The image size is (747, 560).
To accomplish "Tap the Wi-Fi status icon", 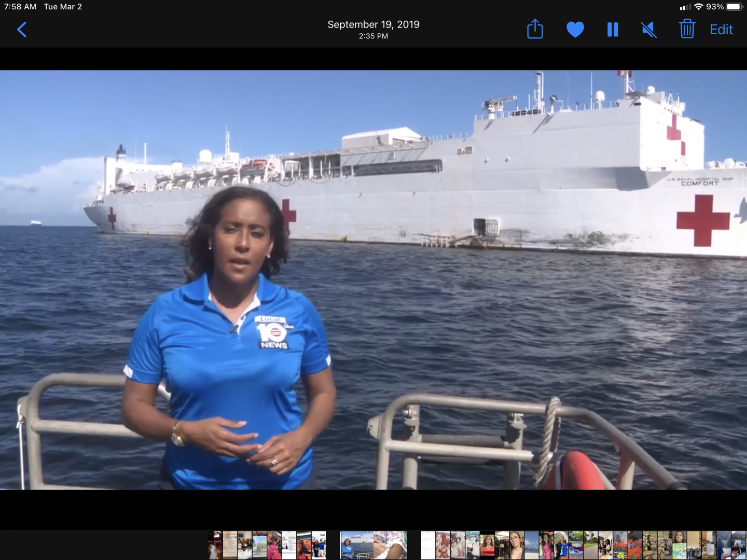I will point(698,7).
